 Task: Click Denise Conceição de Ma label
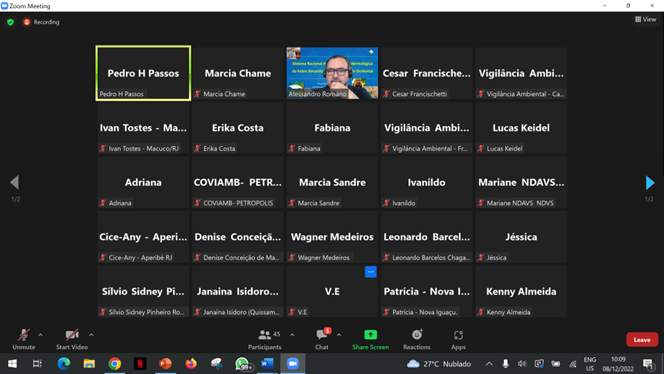[x=241, y=258]
